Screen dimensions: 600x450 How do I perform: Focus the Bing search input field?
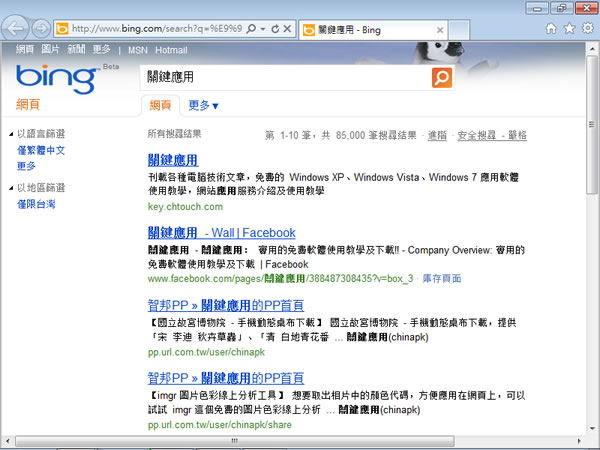point(286,77)
